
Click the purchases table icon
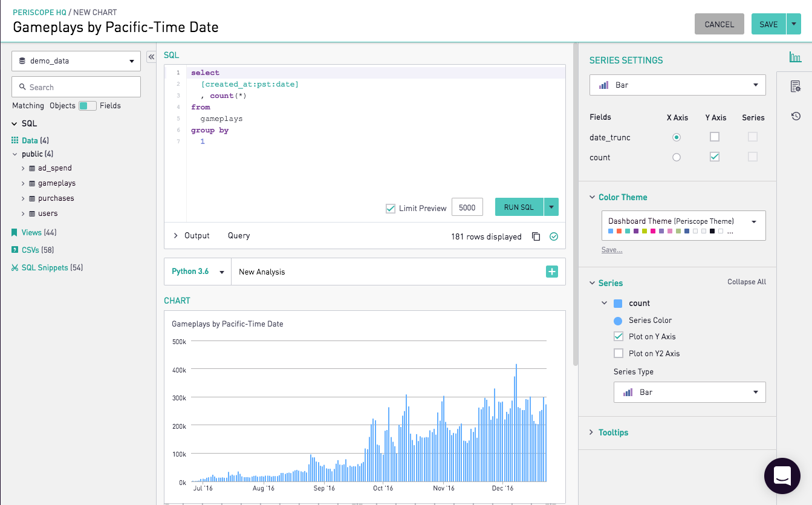coord(32,198)
